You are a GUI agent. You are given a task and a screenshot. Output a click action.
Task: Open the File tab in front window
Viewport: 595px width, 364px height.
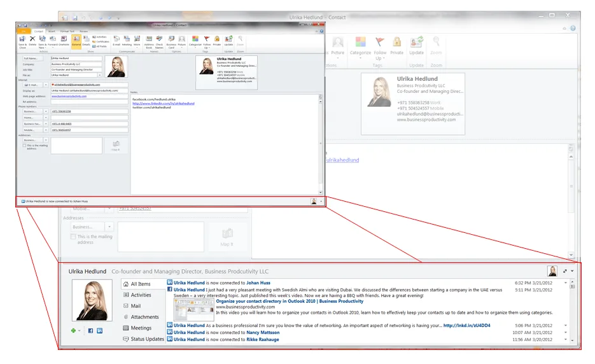(24, 31)
